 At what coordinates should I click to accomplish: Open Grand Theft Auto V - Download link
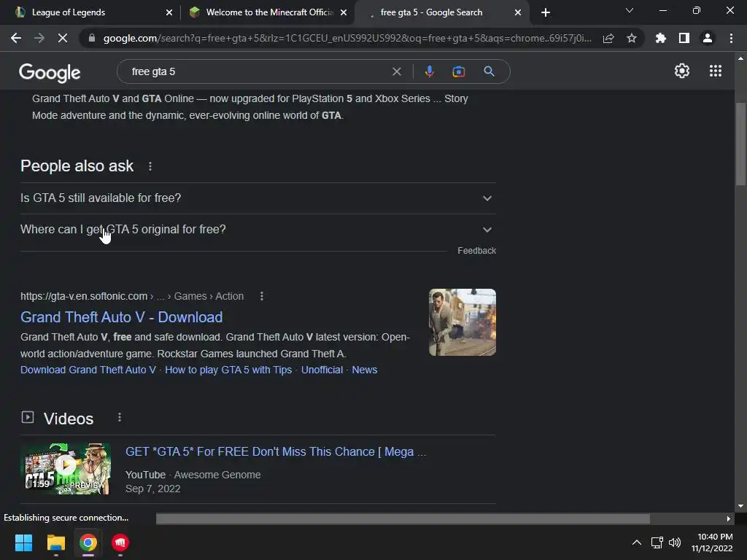click(x=122, y=317)
